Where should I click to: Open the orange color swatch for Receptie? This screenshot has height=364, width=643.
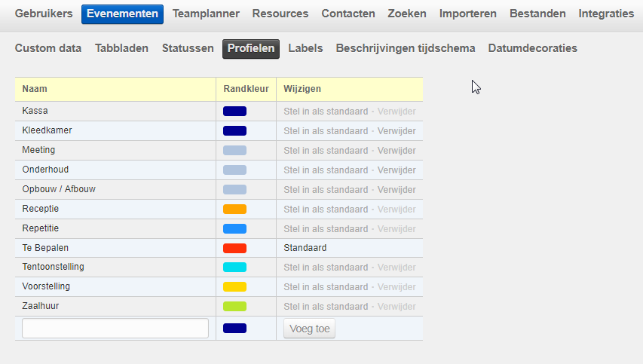point(234,210)
